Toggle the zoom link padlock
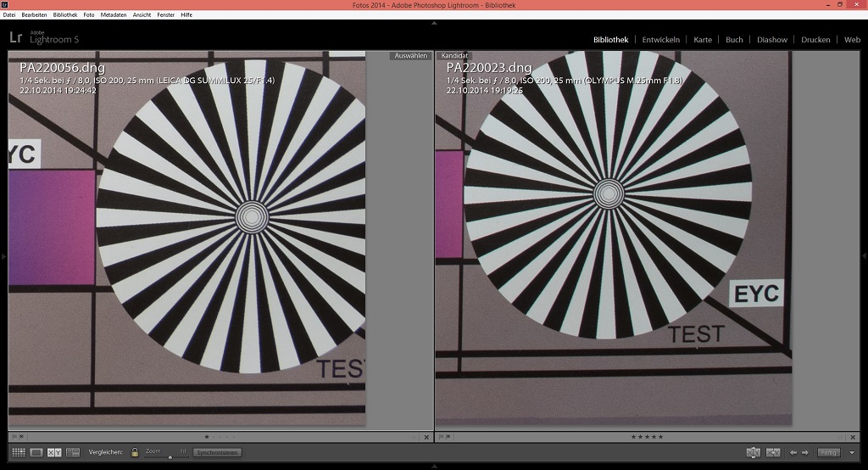 pos(134,453)
